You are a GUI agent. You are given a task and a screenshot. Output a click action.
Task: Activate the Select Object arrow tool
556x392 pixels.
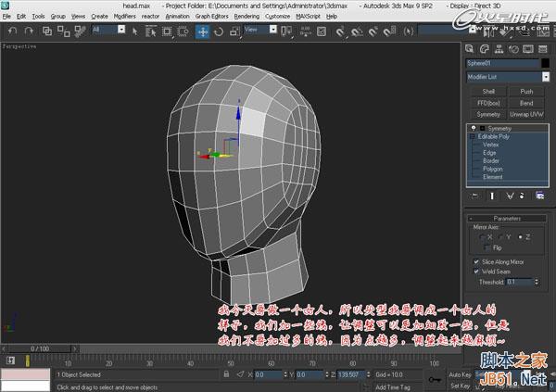pos(136,31)
